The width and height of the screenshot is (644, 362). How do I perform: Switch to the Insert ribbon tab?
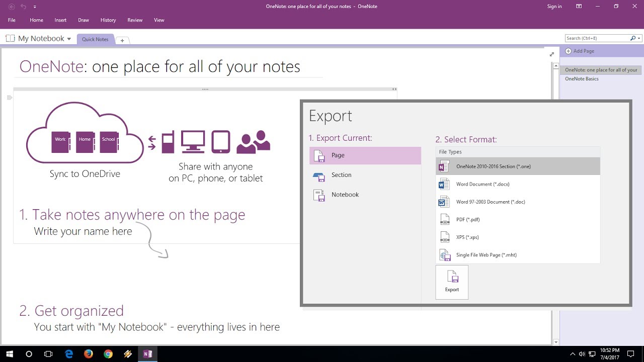click(x=60, y=20)
